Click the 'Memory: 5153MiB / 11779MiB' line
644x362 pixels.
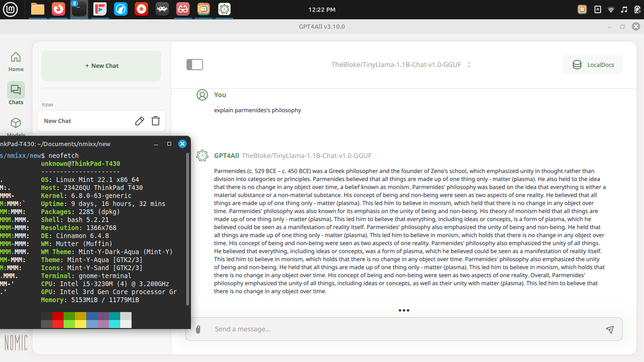pos(90,300)
